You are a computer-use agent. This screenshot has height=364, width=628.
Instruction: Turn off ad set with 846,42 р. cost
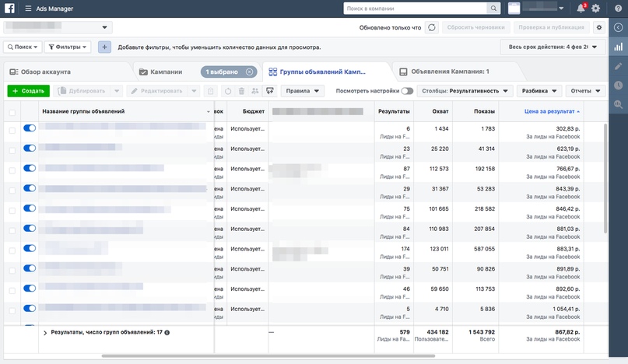pos(30,208)
